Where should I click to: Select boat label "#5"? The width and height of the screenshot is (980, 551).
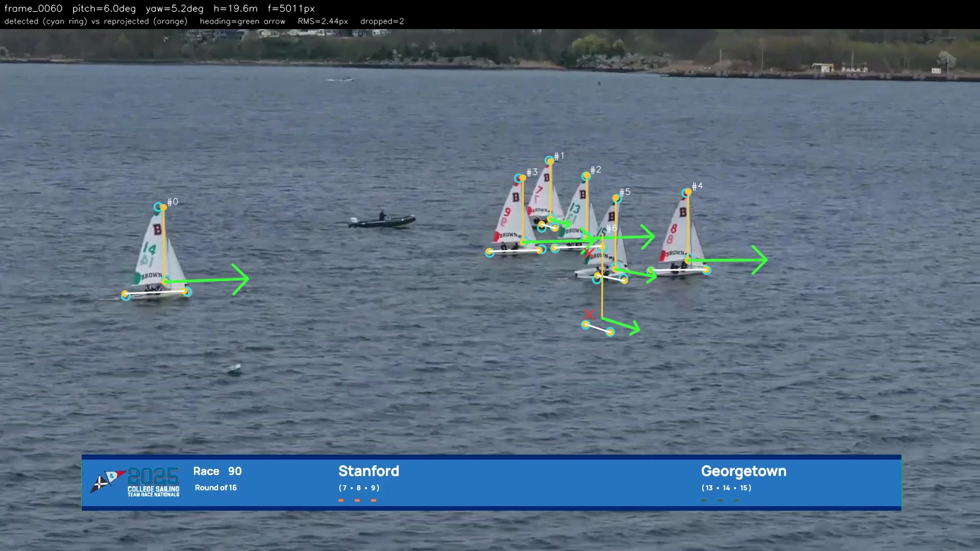(625, 192)
